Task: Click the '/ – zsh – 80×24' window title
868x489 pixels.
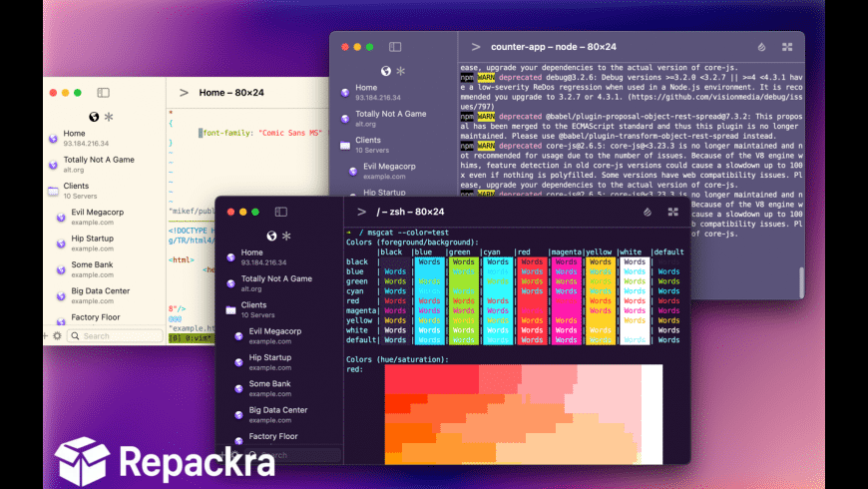Action: point(410,212)
